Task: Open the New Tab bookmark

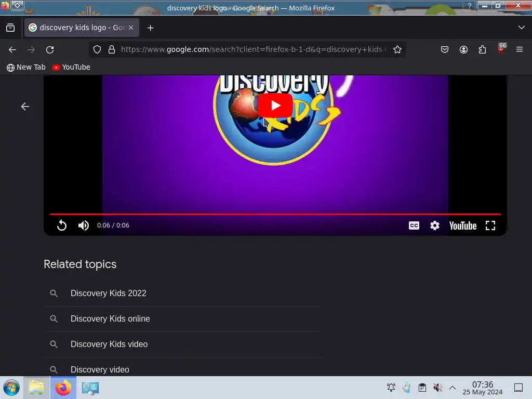Action: (26, 67)
